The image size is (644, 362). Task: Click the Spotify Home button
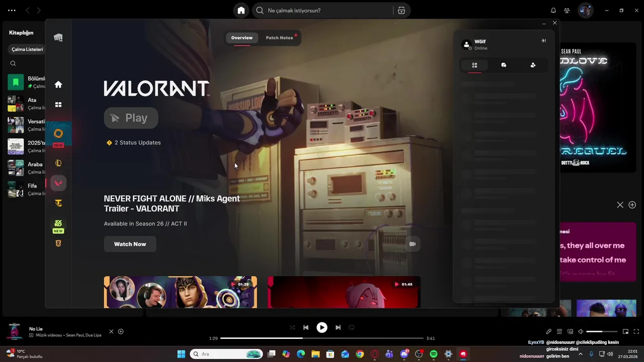(x=241, y=10)
